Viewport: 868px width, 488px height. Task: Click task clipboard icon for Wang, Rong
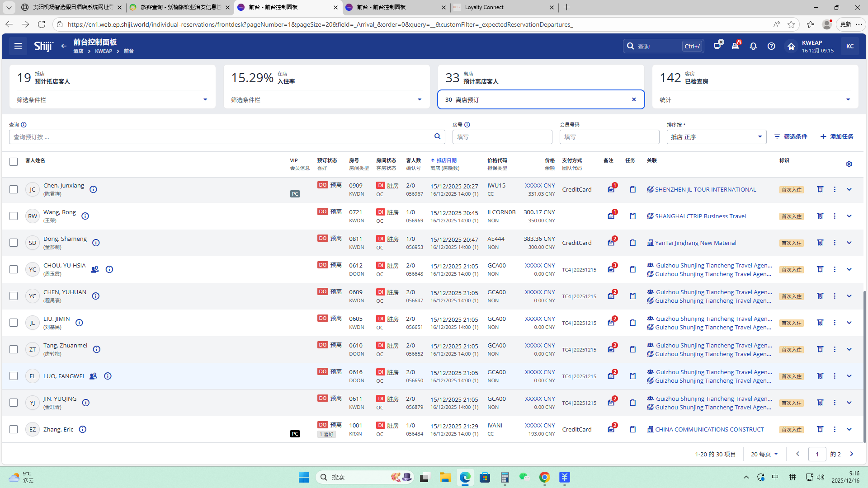632,216
